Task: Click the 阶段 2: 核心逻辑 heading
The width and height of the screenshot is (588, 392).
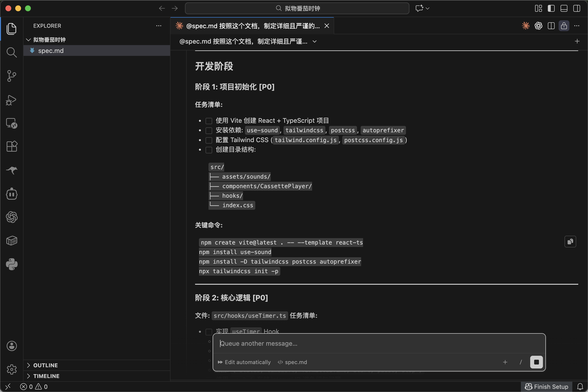Action: coord(232,298)
